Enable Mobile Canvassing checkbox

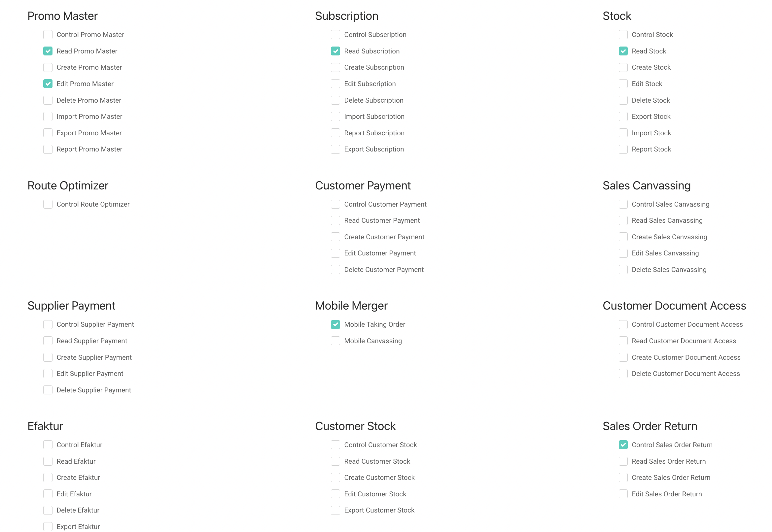[335, 341]
